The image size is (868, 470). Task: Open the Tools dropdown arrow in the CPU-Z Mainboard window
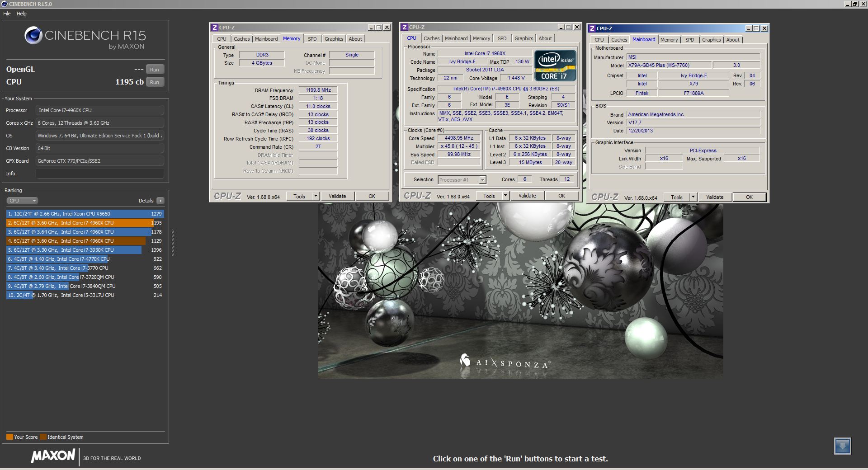(693, 197)
